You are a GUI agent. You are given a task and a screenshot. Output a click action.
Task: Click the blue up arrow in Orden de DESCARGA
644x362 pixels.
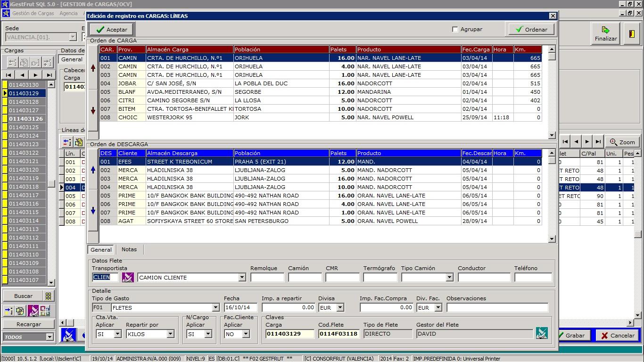[93, 170]
